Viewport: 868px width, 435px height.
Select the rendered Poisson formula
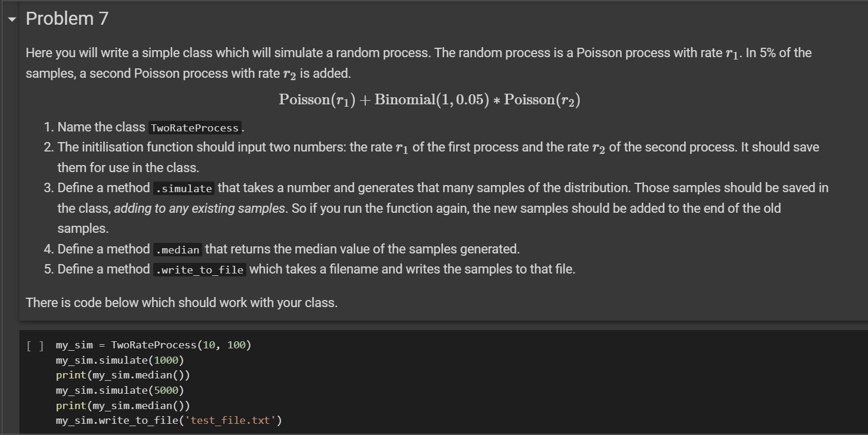click(430, 99)
